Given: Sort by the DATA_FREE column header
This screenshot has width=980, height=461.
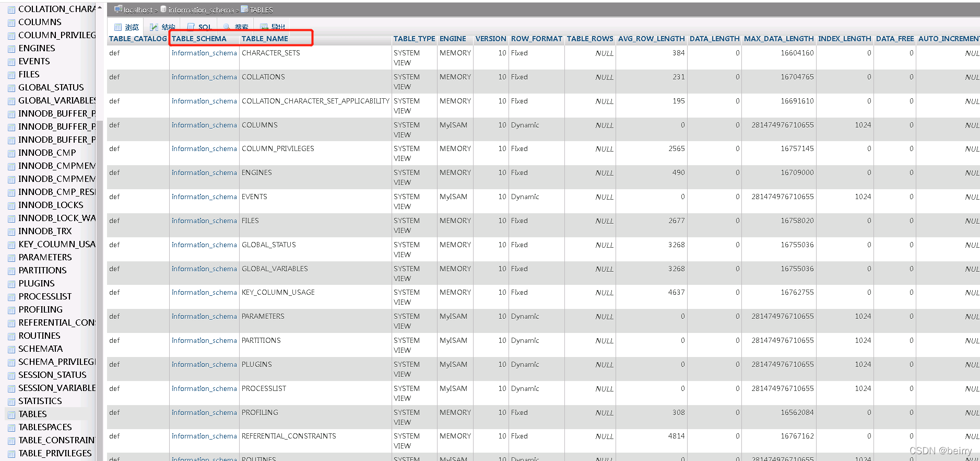Looking at the screenshot, I should tap(895, 39).
